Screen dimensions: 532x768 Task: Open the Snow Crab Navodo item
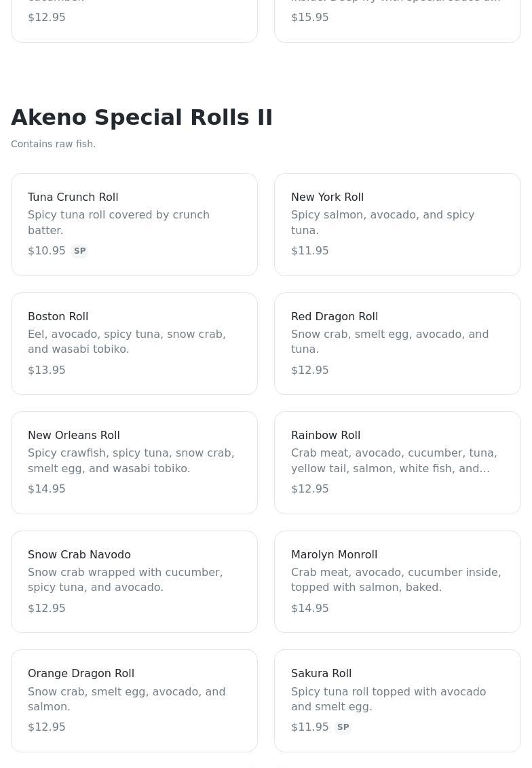pyautogui.click(x=134, y=581)
